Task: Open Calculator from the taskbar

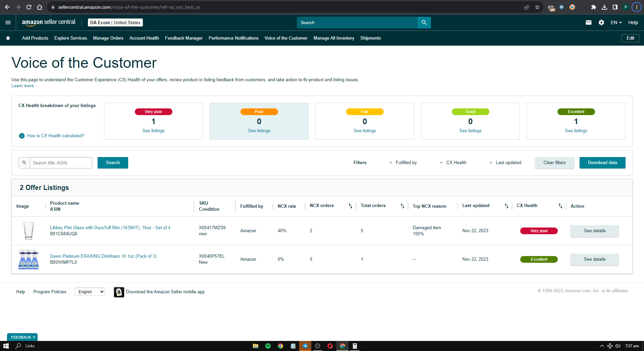Action: (x=355, y=346)
